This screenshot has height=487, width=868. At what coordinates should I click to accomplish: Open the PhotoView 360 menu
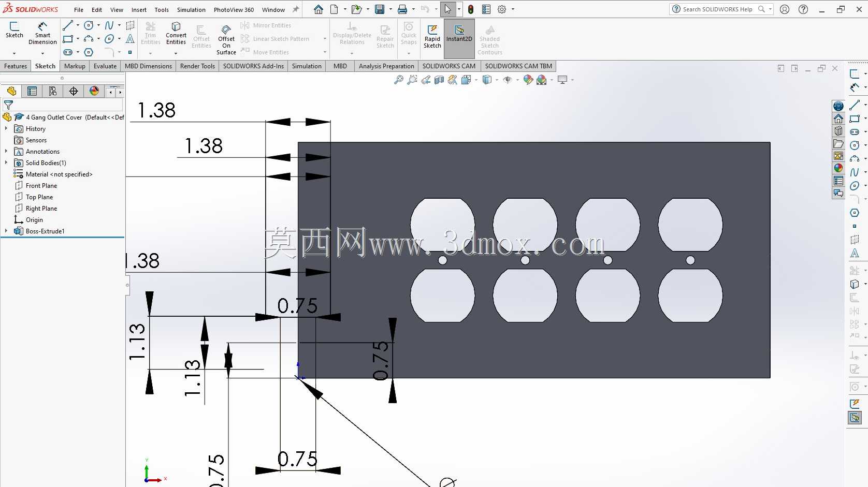234,10
